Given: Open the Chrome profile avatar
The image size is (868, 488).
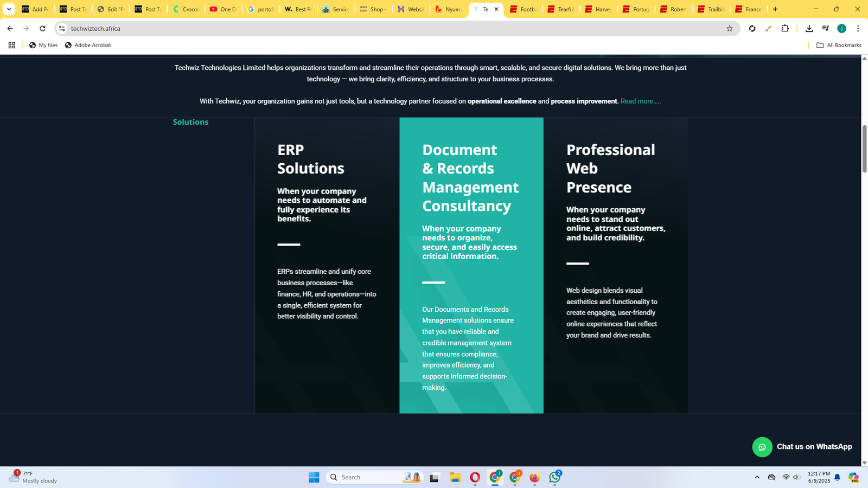Looking at the screenshot, I should click(x=841, y=28).
